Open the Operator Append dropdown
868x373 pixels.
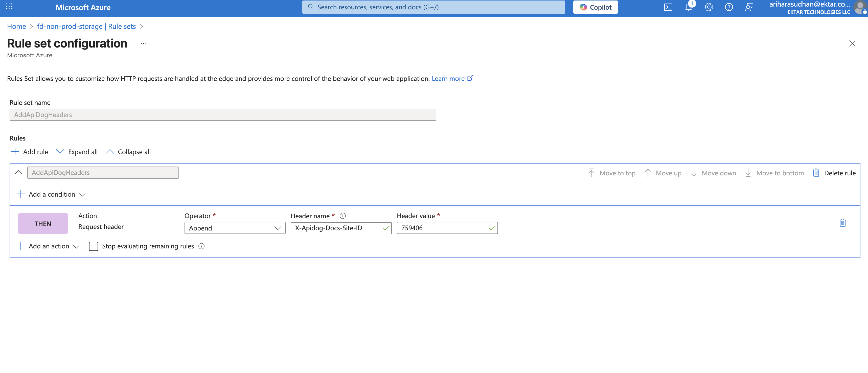click(x=235, y=228)
